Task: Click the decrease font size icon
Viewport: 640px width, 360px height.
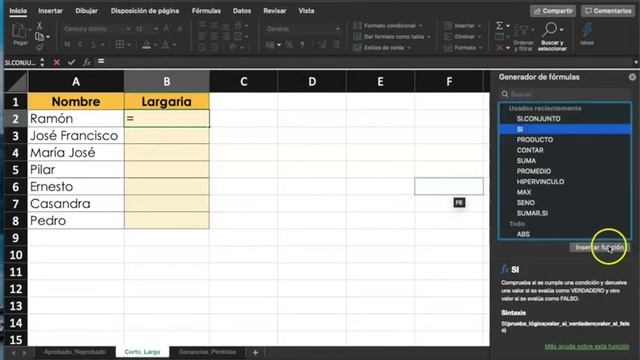Action: 179,29
